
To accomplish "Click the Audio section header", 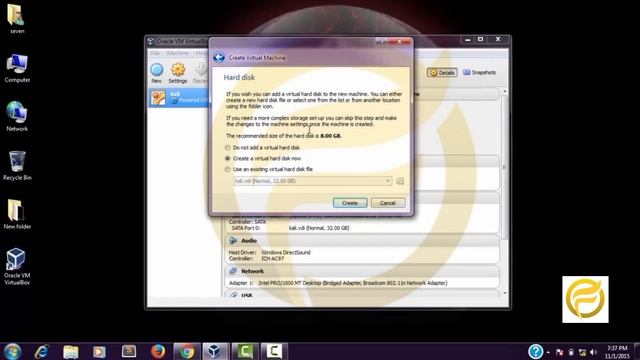I will point(362,241).
